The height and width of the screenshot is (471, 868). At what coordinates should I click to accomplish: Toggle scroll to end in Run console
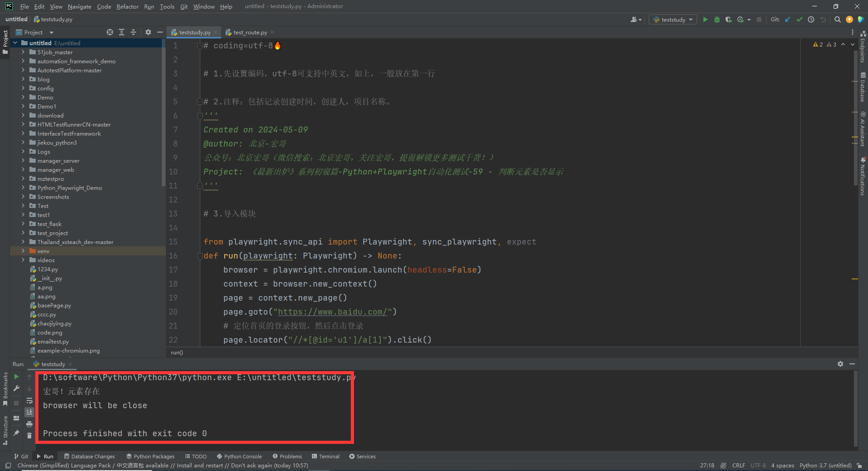[x=29, y=412]
